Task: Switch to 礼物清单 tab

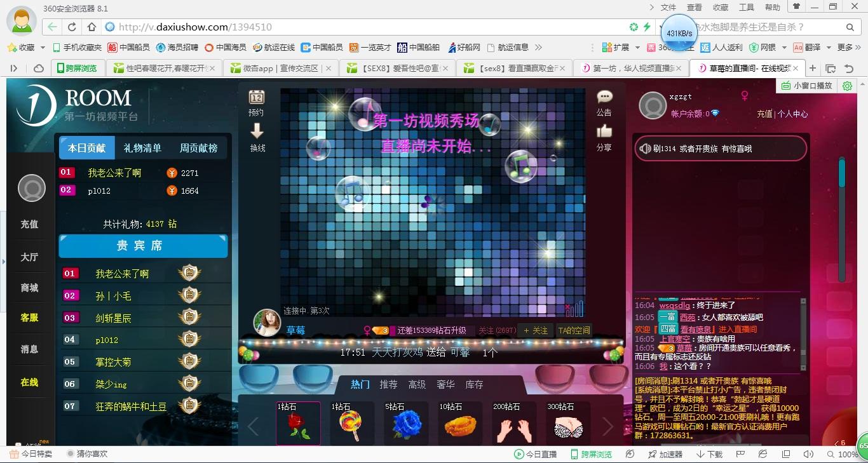Action: (x=142, y=148)
